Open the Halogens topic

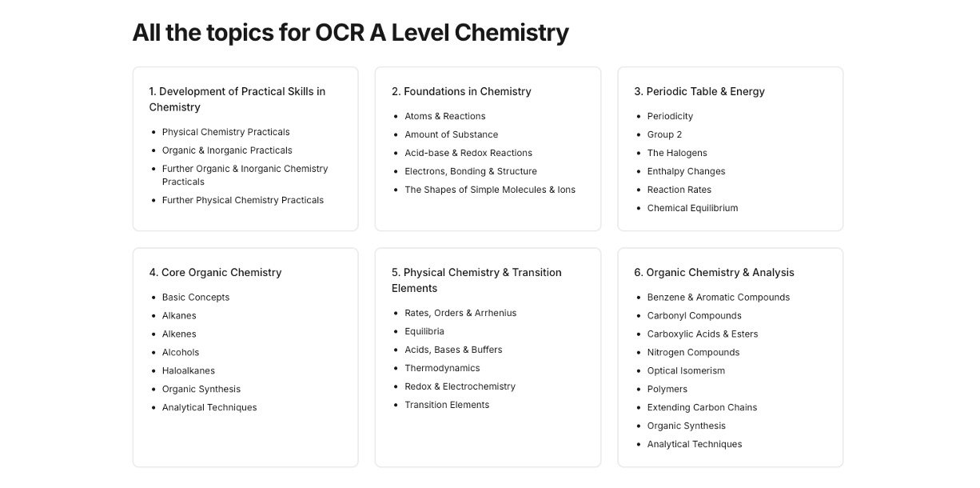pos(677,153)
